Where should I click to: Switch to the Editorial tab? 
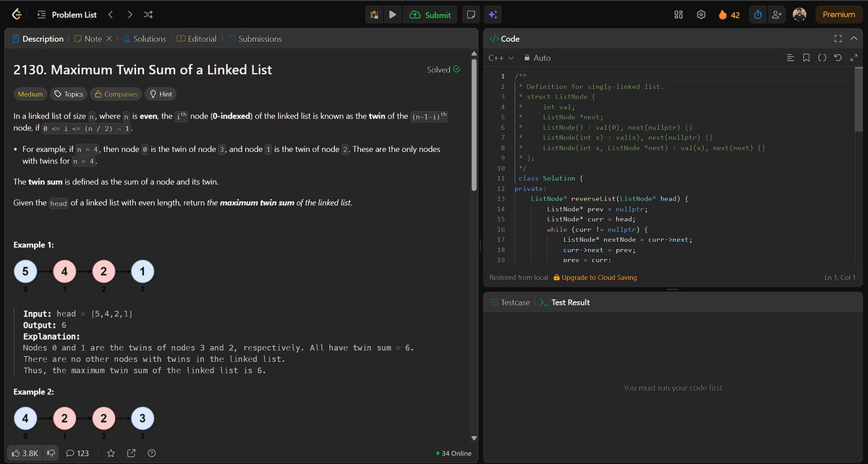point(197,39)
